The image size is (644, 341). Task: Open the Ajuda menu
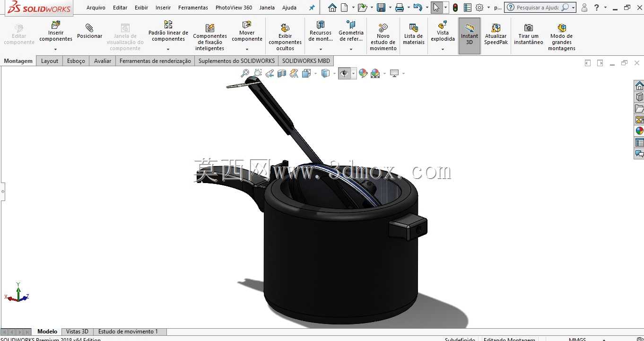[x=289, y=8]
